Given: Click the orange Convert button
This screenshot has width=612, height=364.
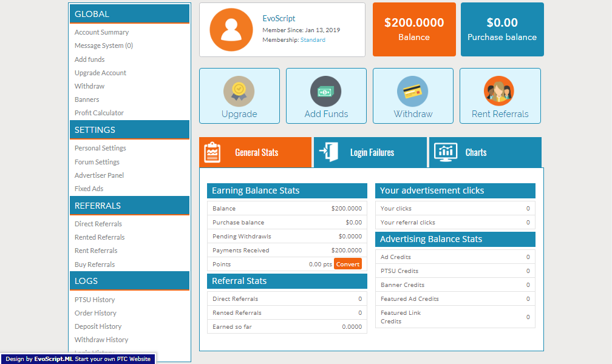Looking at the screenshot, I should coord(347,264).
